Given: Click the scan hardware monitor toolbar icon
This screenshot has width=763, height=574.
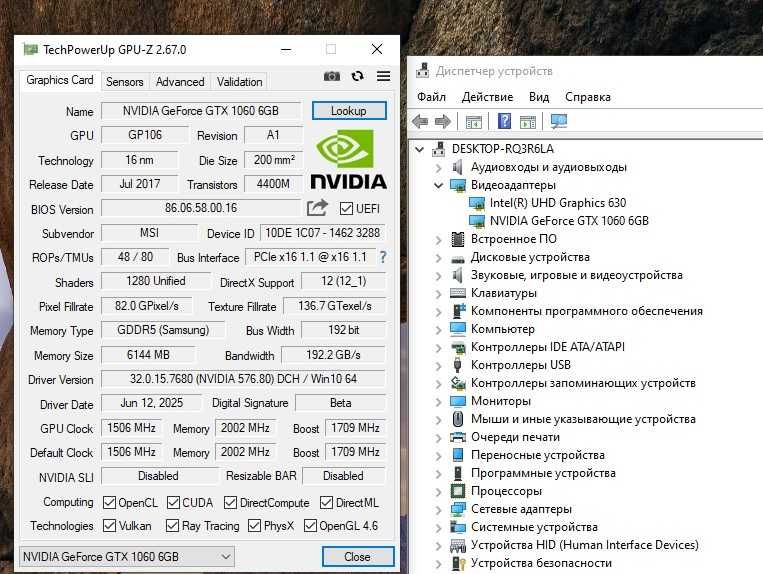Looking at the screenshot, I should [559, 121].
